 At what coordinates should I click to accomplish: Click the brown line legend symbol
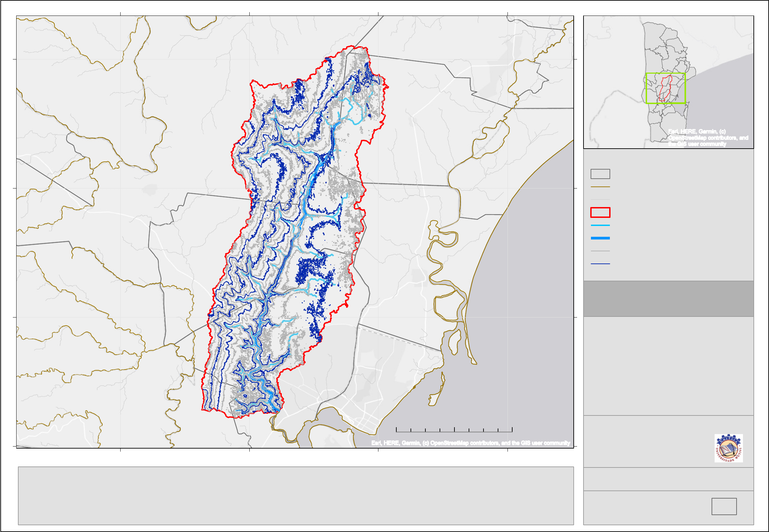[600, 187]
